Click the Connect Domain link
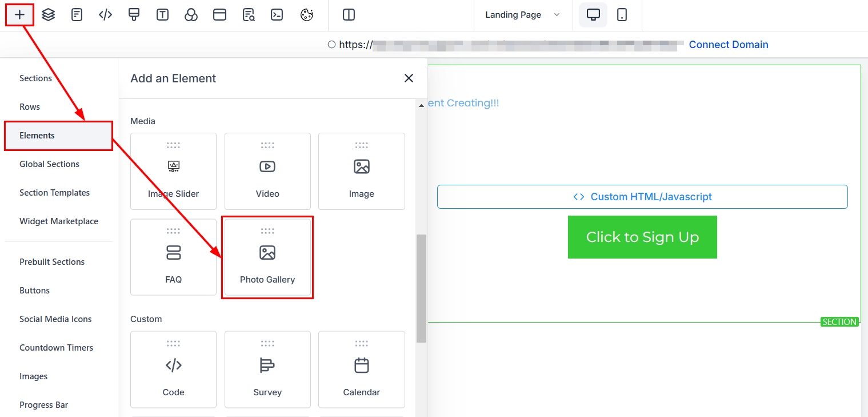The height and width of the screenshot is (417, 868). click(729, 45)
